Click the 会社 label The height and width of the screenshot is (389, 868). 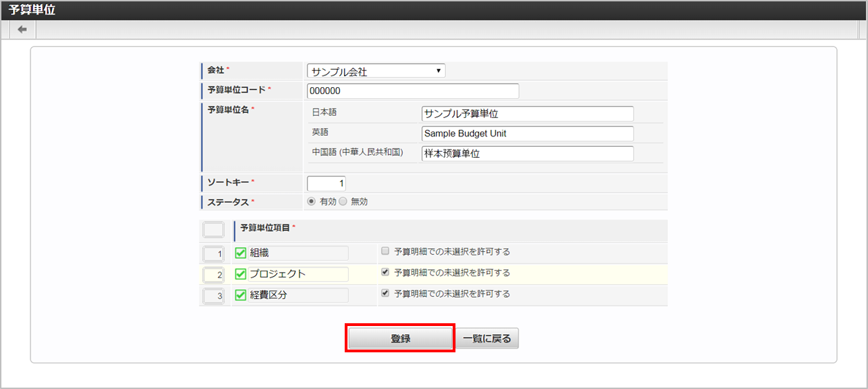click(x=216, y=70)
